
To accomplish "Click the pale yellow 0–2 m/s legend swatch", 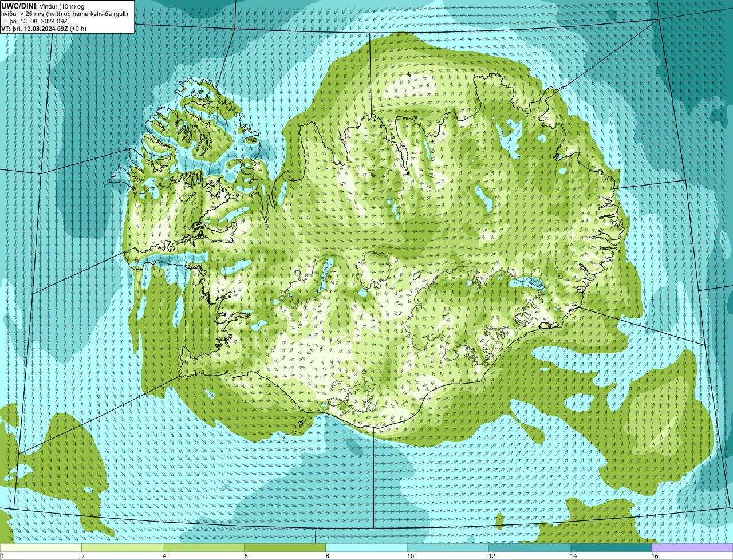I will click(x=41, y=547).
